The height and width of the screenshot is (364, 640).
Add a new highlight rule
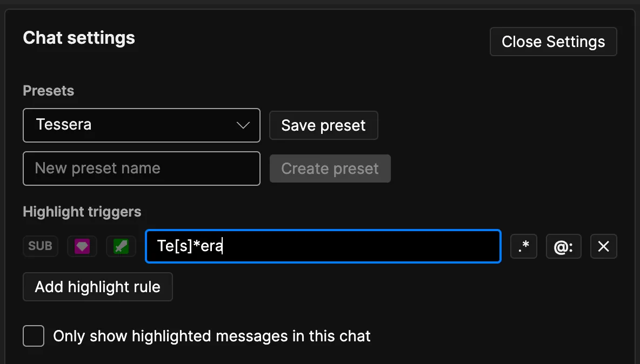pos(98,287)
